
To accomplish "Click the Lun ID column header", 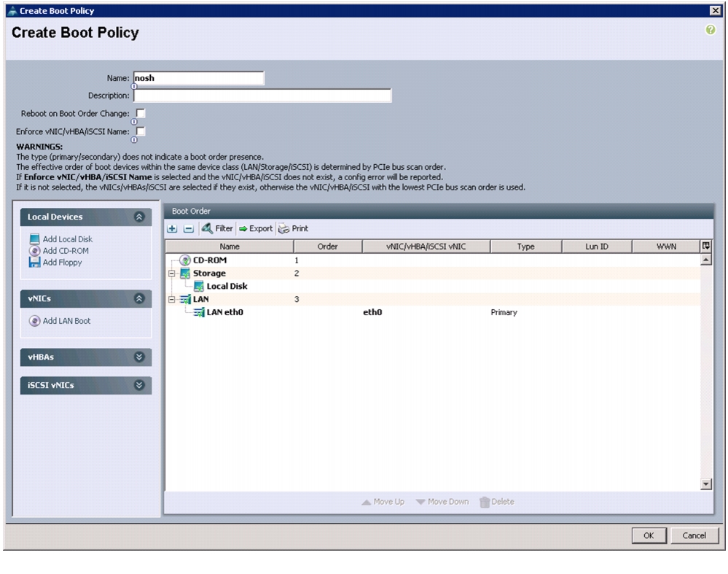I will pyautogui.click(x=597, y=247).
